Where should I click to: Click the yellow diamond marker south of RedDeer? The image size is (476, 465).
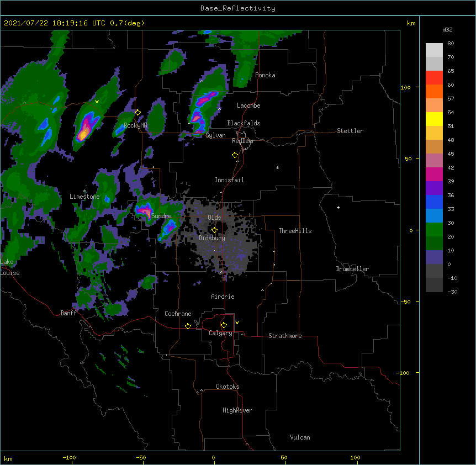point(235,155)
